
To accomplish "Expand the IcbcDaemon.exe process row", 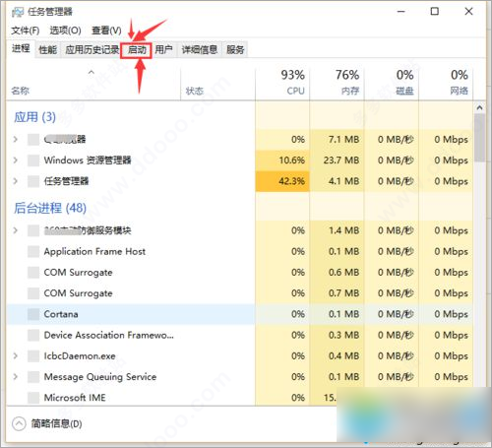I will 15,355.
